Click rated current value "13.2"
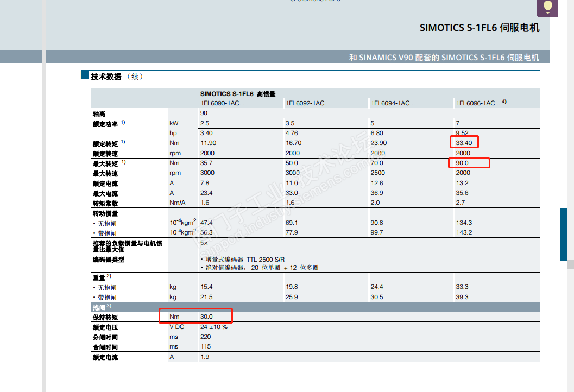This screenshot has width=574, height=392. pyautogui.click(x=462, y=183)
